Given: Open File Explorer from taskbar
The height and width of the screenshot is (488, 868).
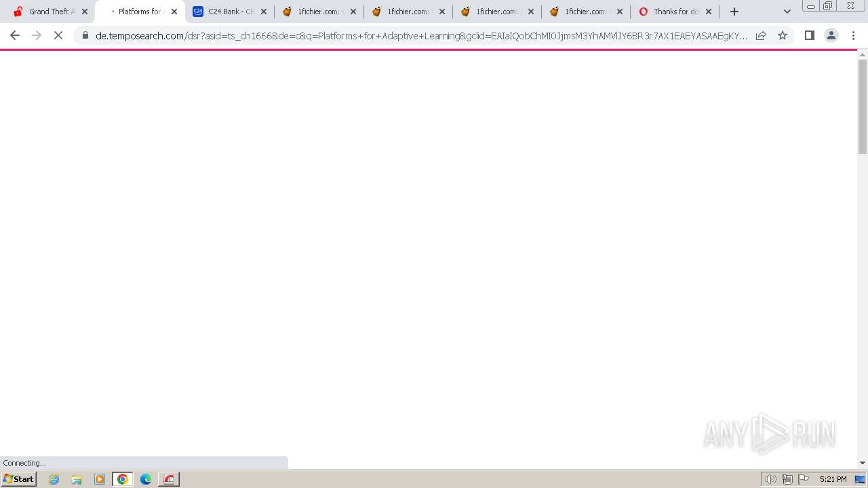Looking at the screenshot, I should point(77,479).
